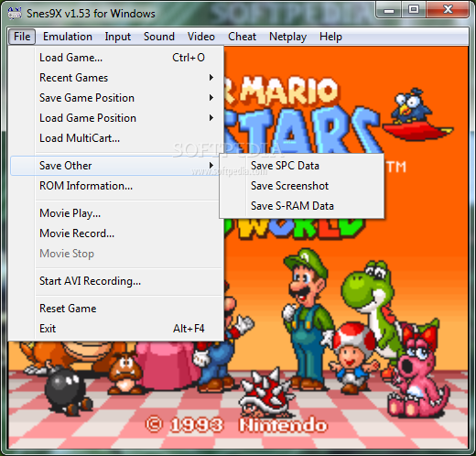The width and height of the screenshot is (476, 456).
Task: Select Movie Record... entry
Action: [116, 233]
